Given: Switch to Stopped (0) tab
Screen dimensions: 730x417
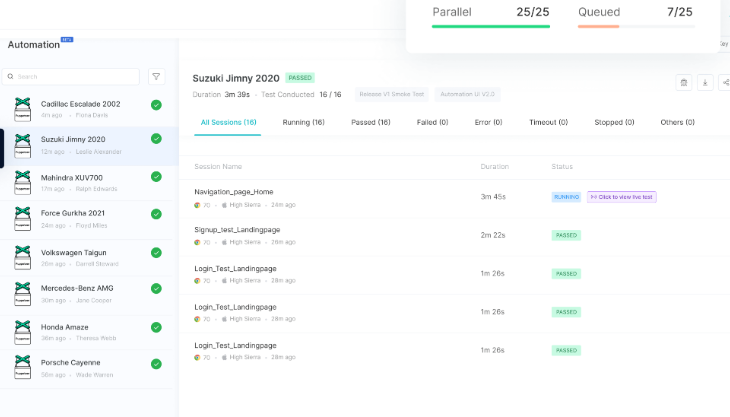Looking at the screenshot, I should coord(614,122).
